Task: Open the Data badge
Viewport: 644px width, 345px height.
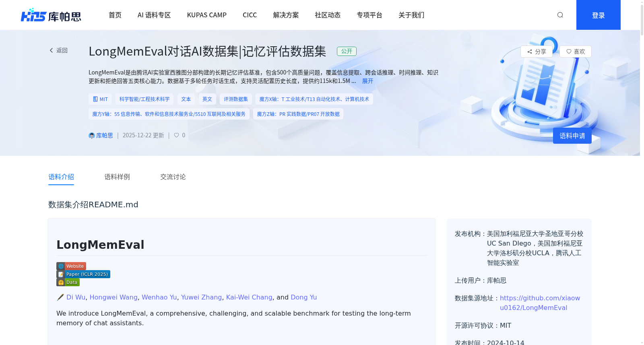Action: click(x=68, y=282)
